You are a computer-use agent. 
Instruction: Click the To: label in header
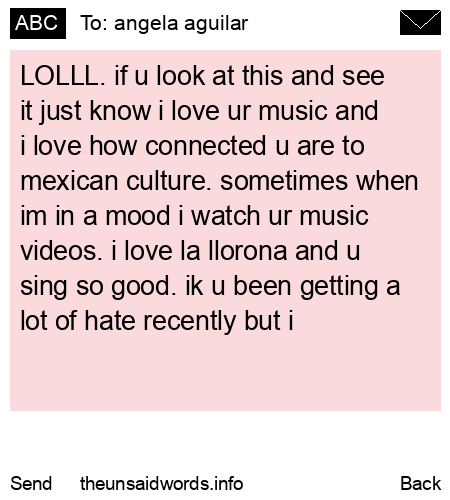click(94, 23)
